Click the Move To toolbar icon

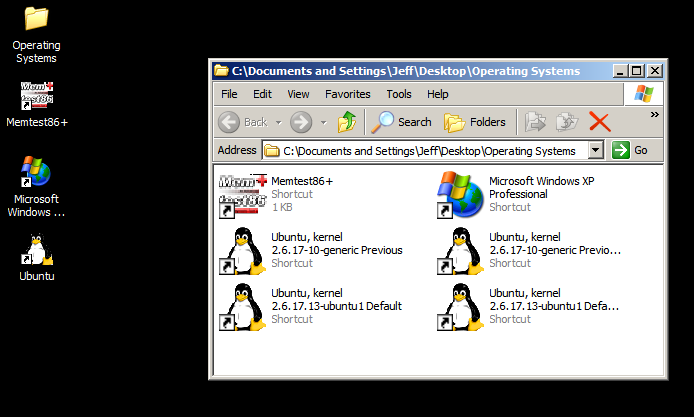[536, 122]
